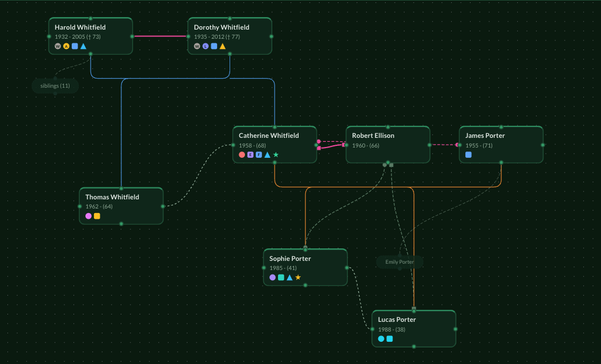Expand the collapsed Emily Porter node

399,262
